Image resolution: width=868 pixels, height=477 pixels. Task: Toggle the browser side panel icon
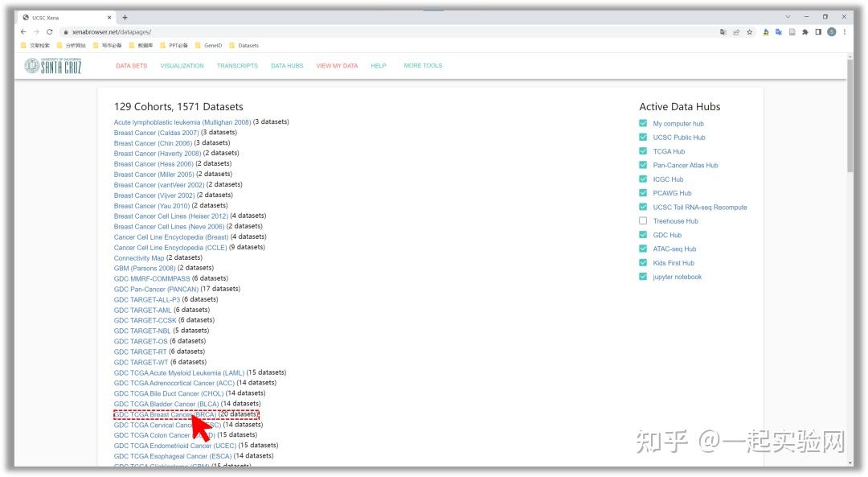pyautogui.click(x=818, y=32)
